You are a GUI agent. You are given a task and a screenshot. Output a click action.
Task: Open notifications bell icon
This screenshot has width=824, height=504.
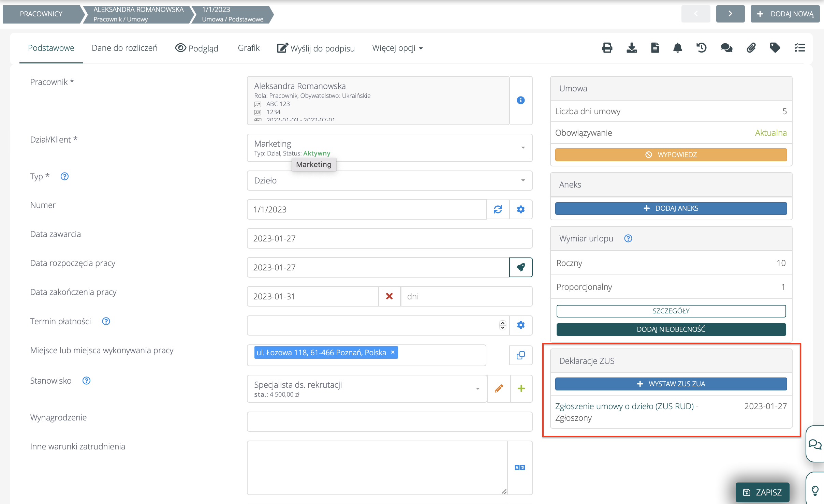[678, 48]
